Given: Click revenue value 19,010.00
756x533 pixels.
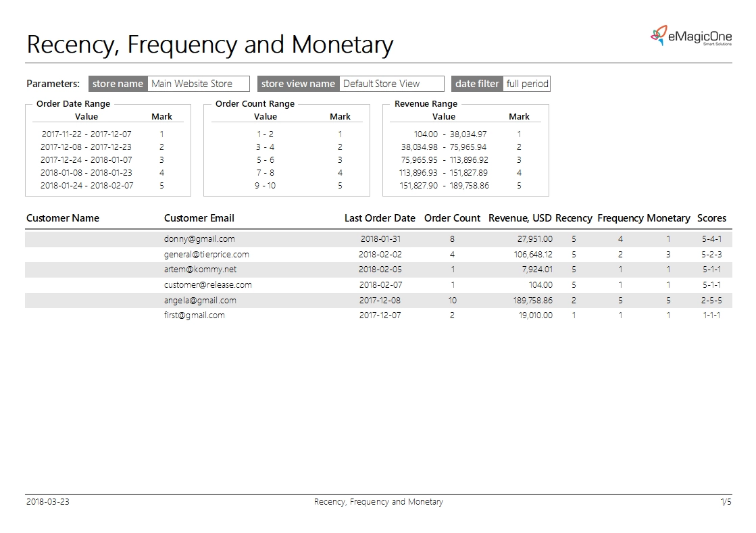Looking at the screenshot, I should [x=536, y=315].
